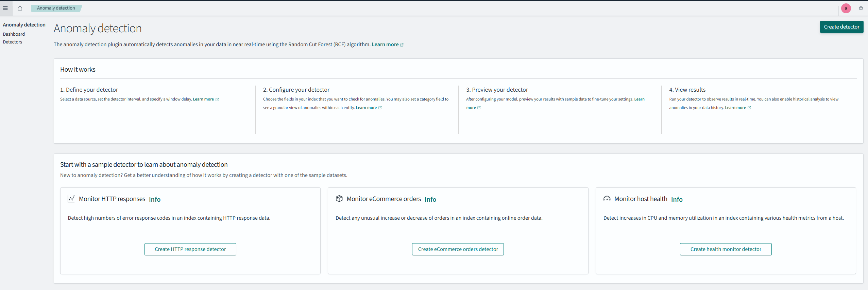Click the eCommerce orders package icon
Image resolution: width=868 pixels, height=290 pixels.
click(x=339, y=199)
